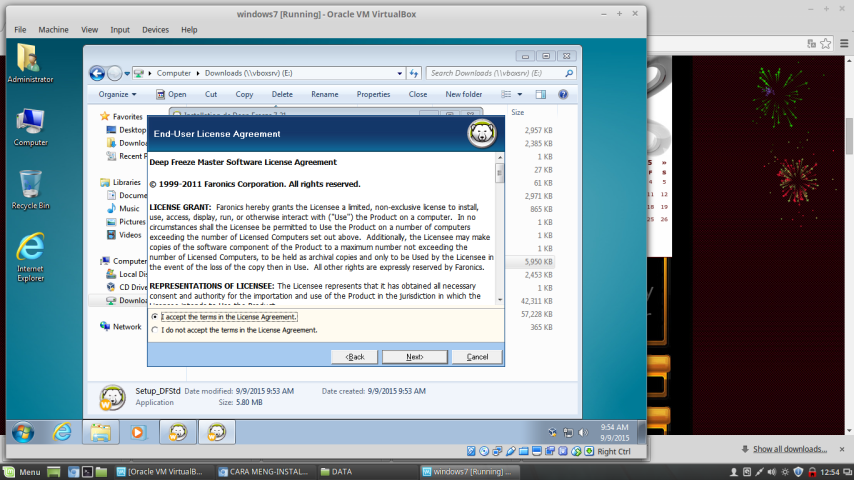Click the Explorer forward navigation arrow

coord(114,73)
